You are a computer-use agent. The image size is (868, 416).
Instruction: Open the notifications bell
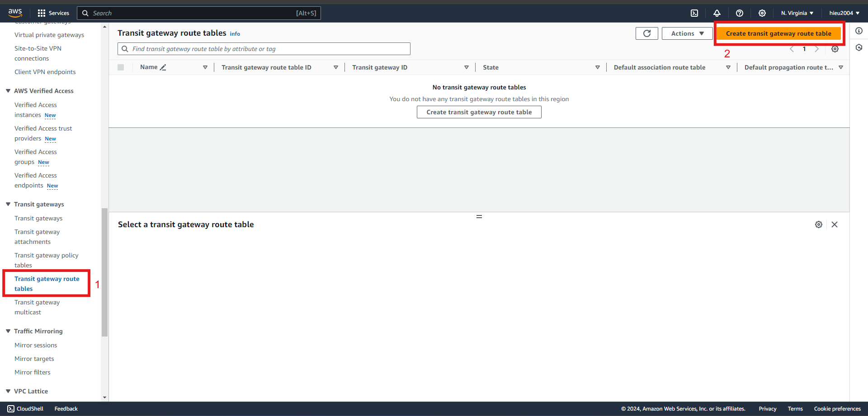coord(717,13)
